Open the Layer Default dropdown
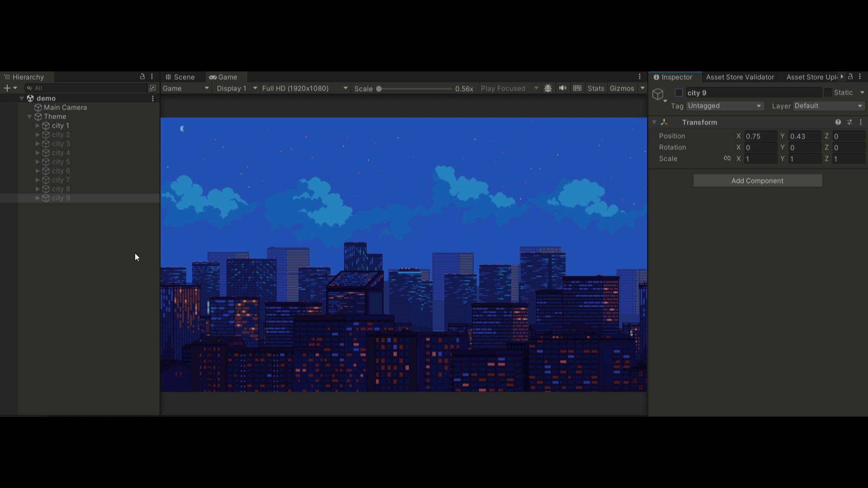This screenshot has width=868, height=488. pyautogui.click(x=829, y=106)
